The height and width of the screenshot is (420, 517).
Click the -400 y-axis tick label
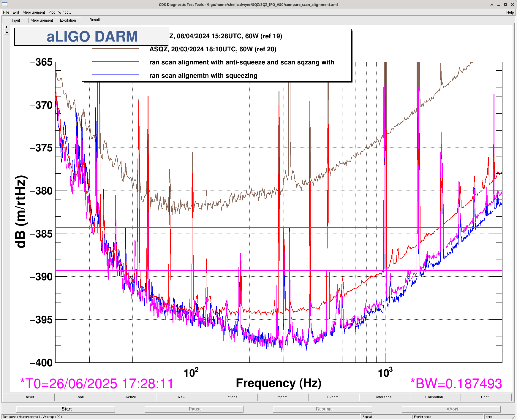click(41, 363)
